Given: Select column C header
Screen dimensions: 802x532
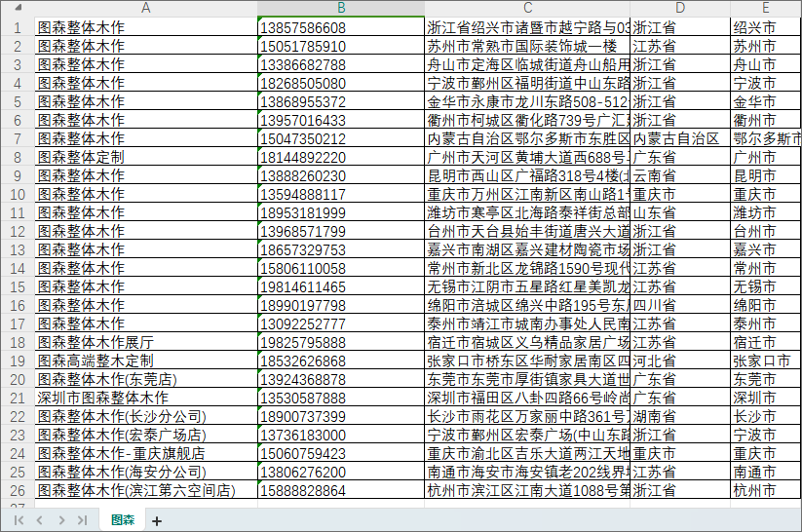Looking at the screenshot, I should [x=527, y=8].
